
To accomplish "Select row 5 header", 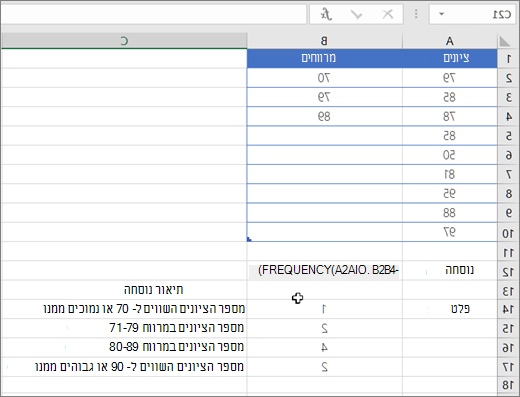I will (508, 136).
